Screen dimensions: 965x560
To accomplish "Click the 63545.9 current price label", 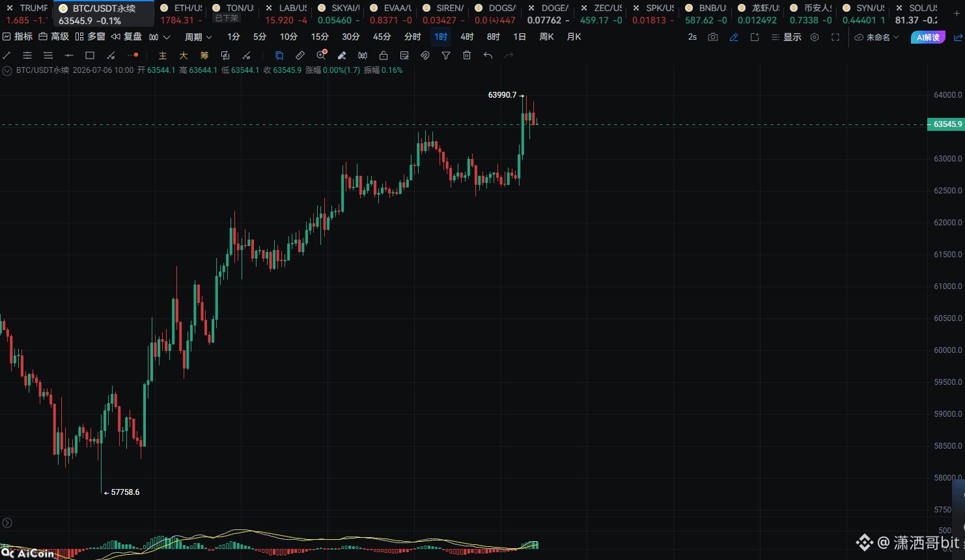I will (x=945, y=124).
